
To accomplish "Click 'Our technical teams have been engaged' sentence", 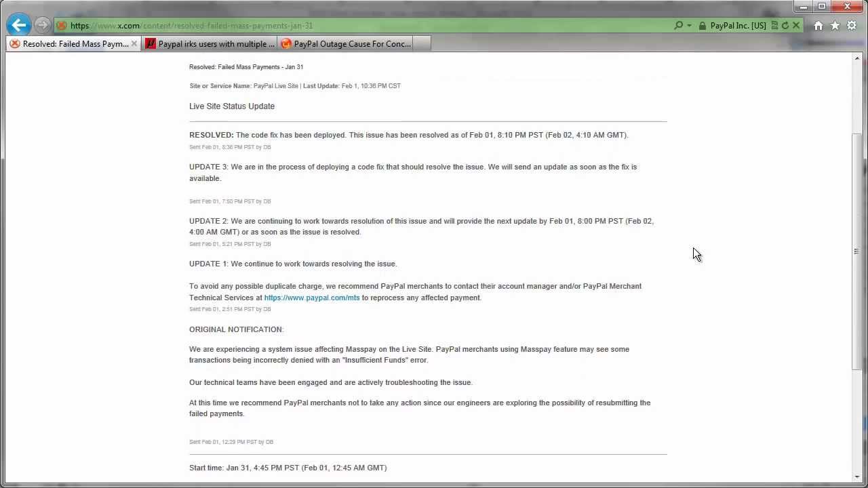I will (x=331, y=382).
